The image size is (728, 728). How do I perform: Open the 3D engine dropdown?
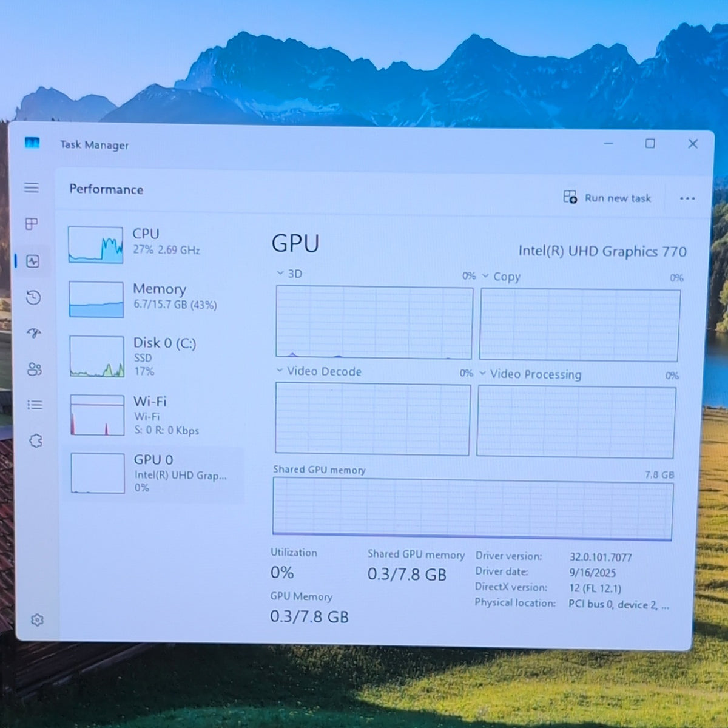click(289, 274)
